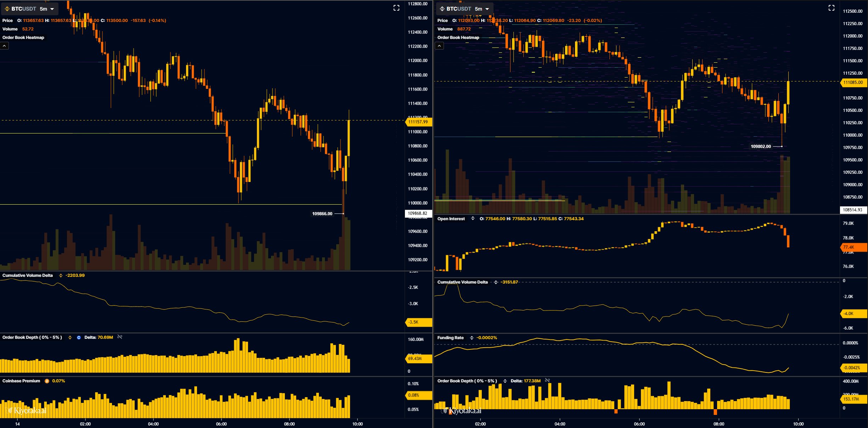The image size is (868, 428).
Task: Toggle unlink icon in right Order Book Depth
Action: coord(547,381)
